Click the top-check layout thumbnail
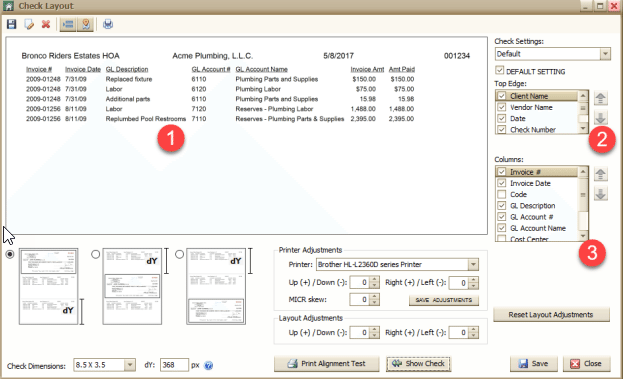This screenshot has width=623, height=379. 48,286
